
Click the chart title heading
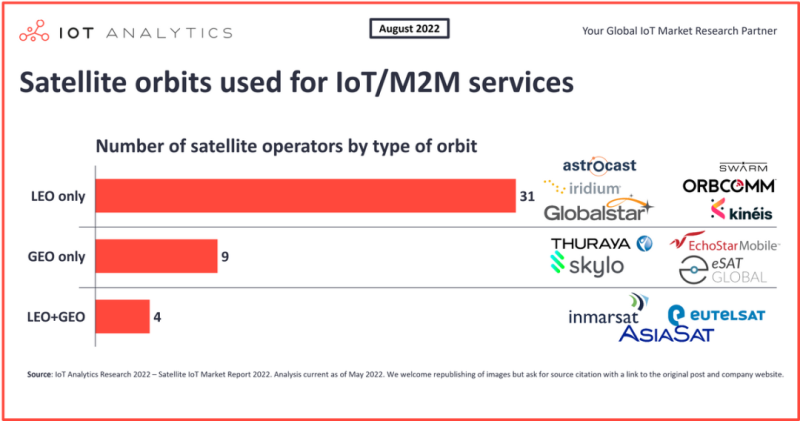click(297, 81)
